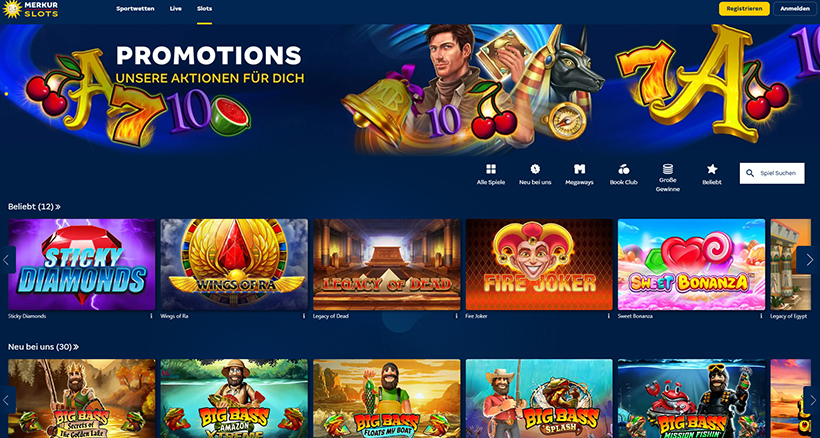Click the Registrieren button
Screen dimensions: 820x438
744,9
